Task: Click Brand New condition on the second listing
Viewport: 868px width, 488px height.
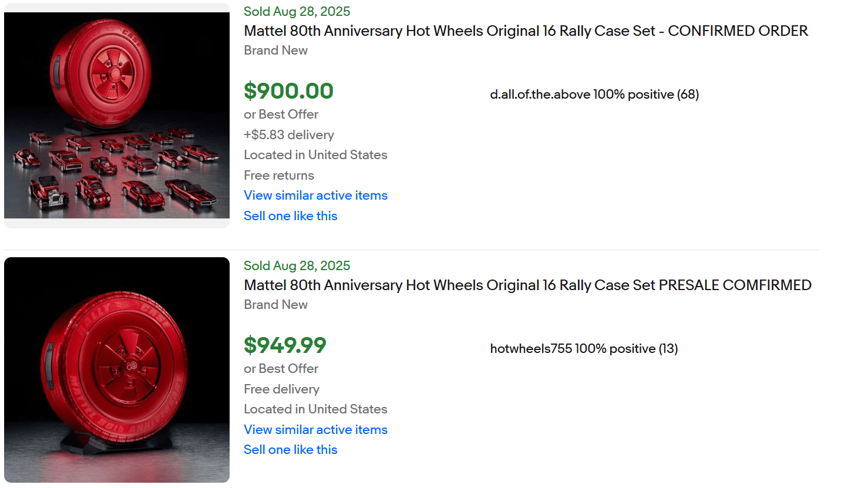Action: pyautogui.click(x=275, y=305)
